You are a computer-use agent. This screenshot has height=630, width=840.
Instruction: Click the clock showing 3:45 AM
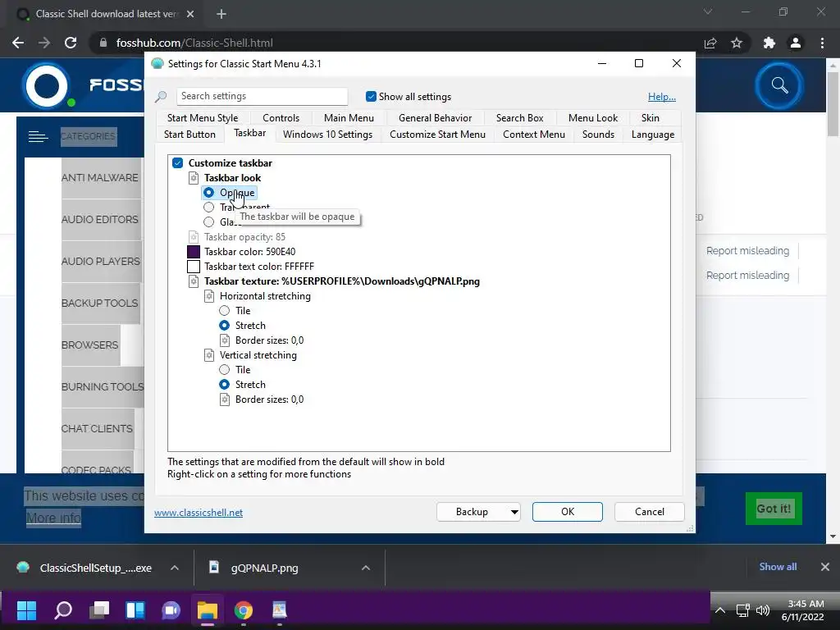point(806,604)
